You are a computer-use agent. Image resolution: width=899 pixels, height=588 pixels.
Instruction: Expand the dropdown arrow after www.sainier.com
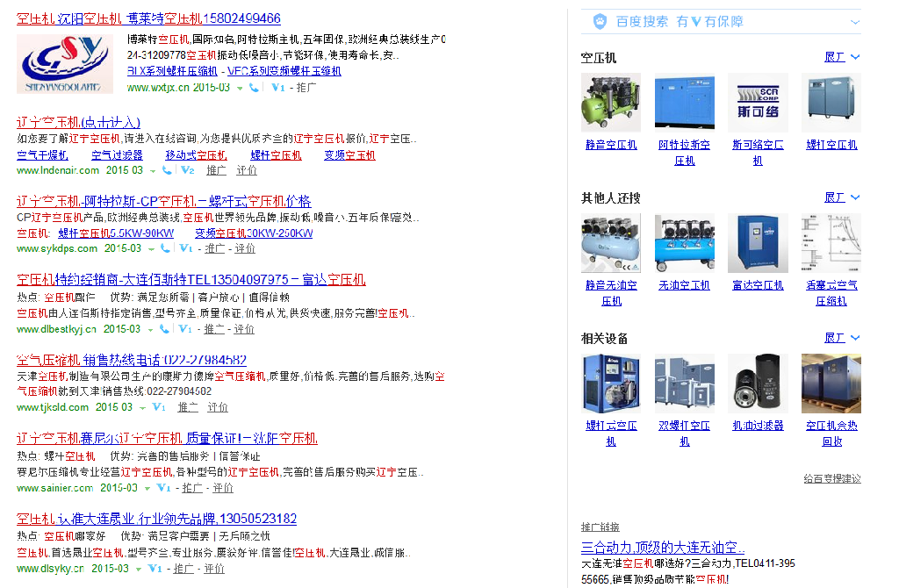[147, 488]
